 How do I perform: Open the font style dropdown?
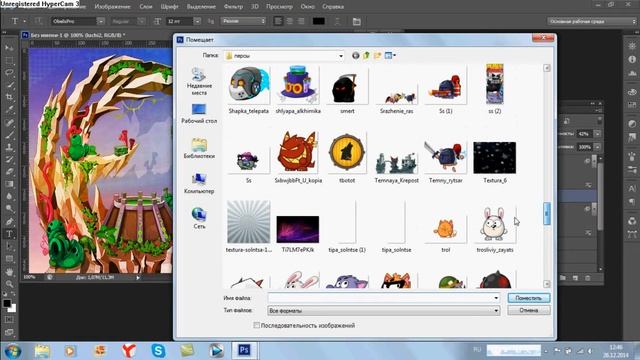pos(141,21)
